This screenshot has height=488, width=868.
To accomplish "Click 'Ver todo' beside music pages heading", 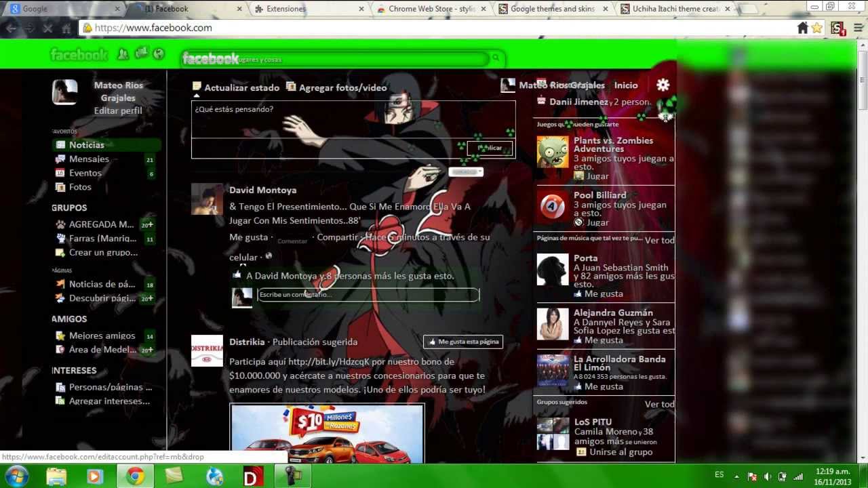I will (659, 241).
